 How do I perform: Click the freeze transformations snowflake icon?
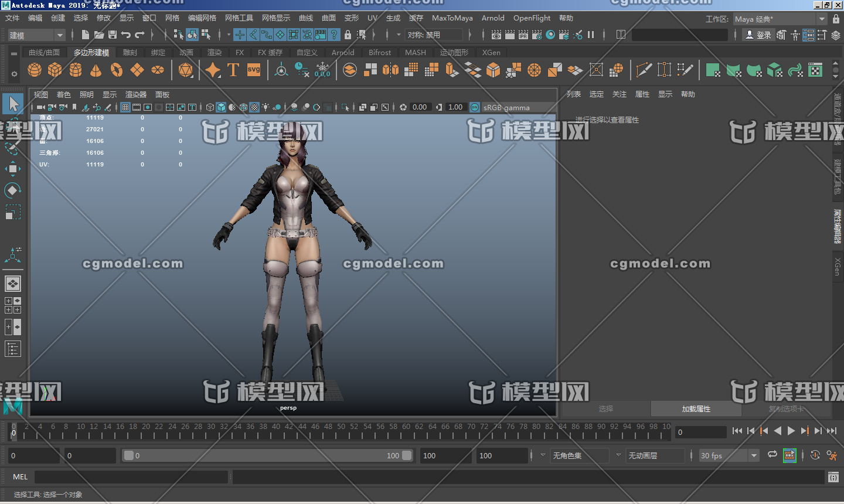(322, 70)
